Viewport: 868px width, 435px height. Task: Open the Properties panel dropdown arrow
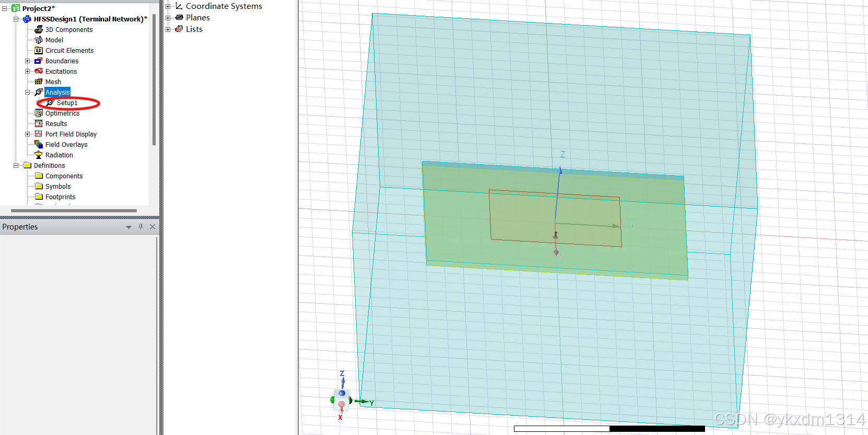click(128, 227)
